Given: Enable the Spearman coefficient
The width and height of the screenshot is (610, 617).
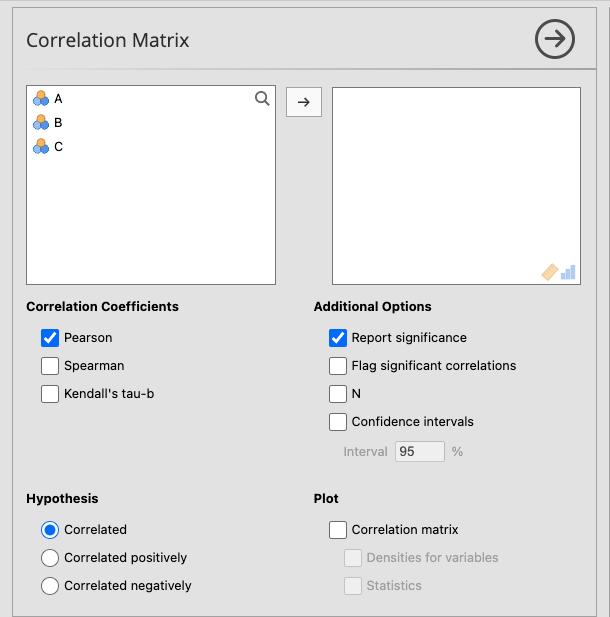Looking at the screenshot, I should [x=50, y=366].
